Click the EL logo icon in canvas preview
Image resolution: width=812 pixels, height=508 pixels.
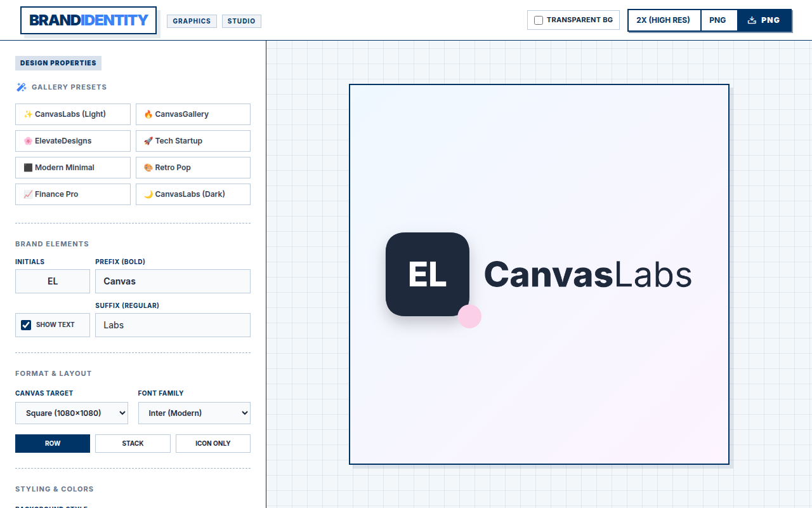tap(428, 274)
